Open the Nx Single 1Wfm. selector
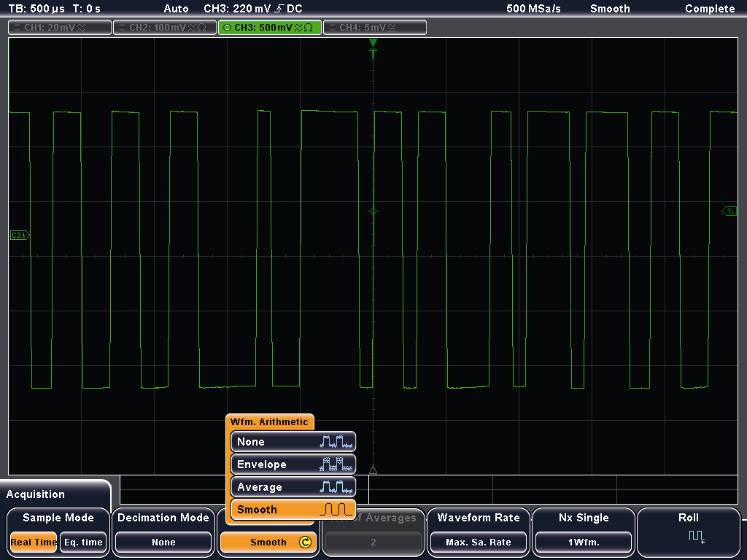The height and width of the screenshot is (560, 747). [x=583, y=542]
